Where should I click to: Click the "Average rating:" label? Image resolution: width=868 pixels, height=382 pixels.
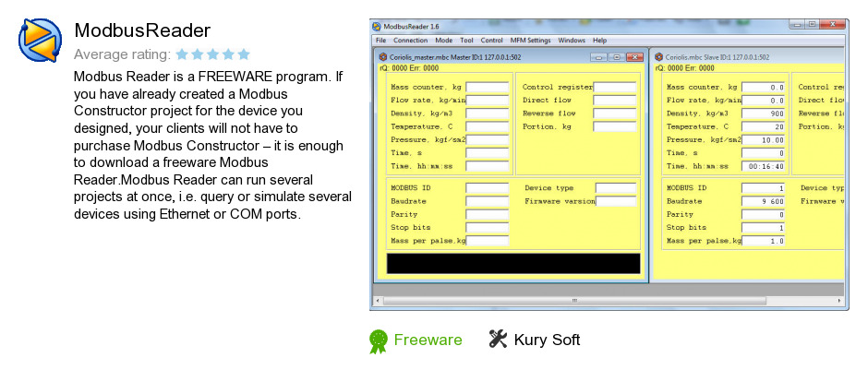(122, 54)
